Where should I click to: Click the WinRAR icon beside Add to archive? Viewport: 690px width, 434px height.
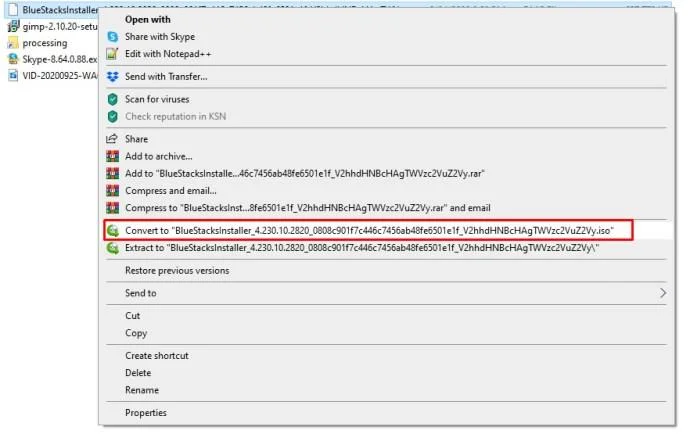(x=113, y=156)
